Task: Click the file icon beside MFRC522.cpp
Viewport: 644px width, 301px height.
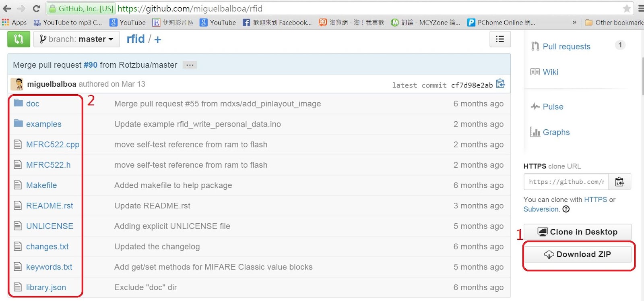Action: (x=18, y=144)
